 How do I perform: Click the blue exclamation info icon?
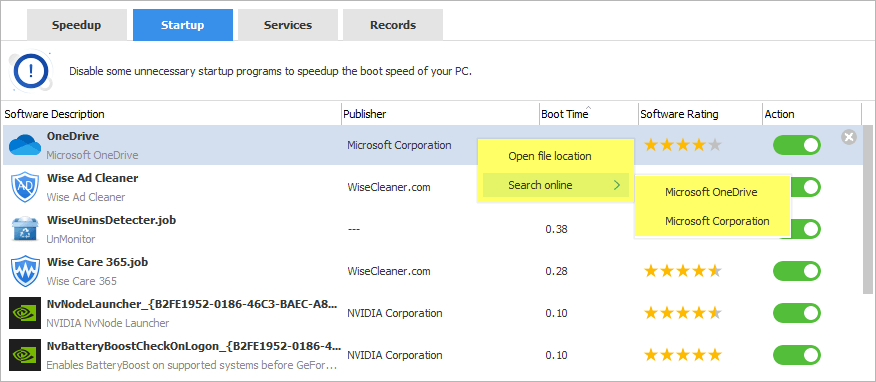click(x=31, y=71)
